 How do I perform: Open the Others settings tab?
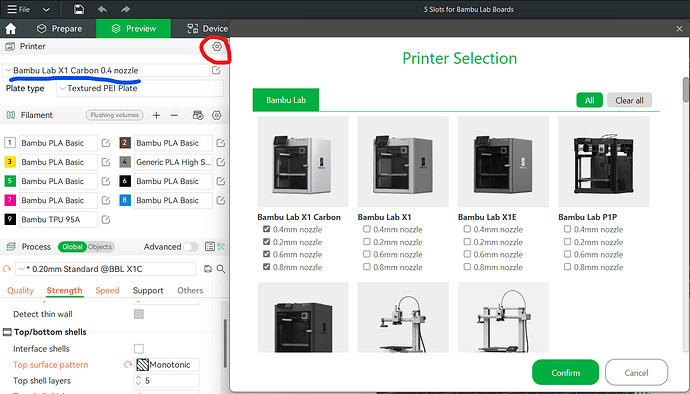[190, 291]
